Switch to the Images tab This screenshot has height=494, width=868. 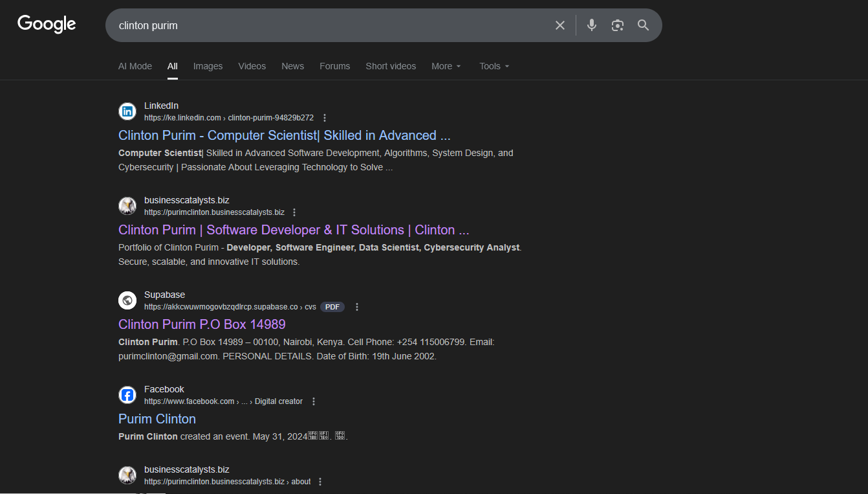click(208, 66)
